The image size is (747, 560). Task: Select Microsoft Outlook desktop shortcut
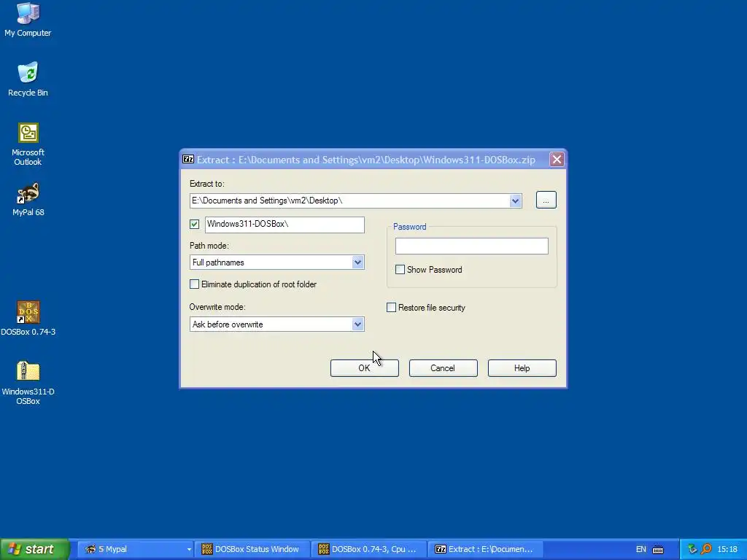(28, 144)
